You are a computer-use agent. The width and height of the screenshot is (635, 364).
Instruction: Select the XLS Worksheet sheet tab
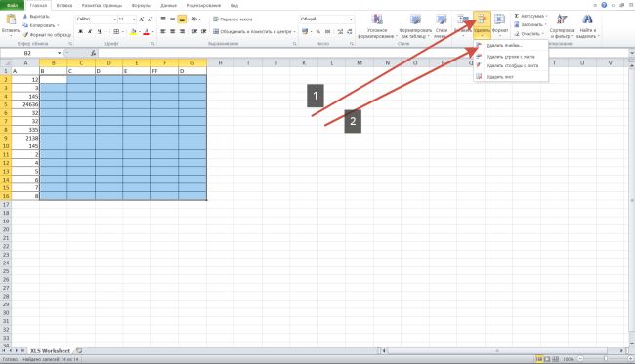point(50,351)
